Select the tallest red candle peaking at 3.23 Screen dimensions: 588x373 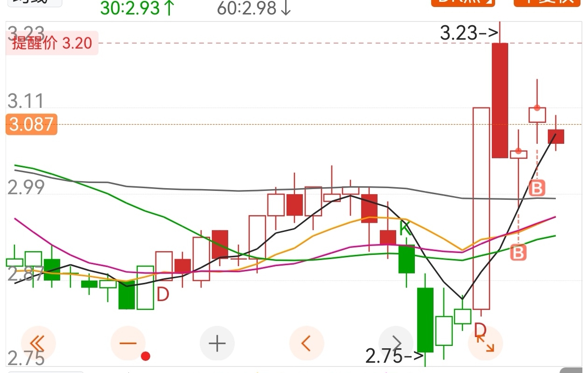(x=500, y=100)
